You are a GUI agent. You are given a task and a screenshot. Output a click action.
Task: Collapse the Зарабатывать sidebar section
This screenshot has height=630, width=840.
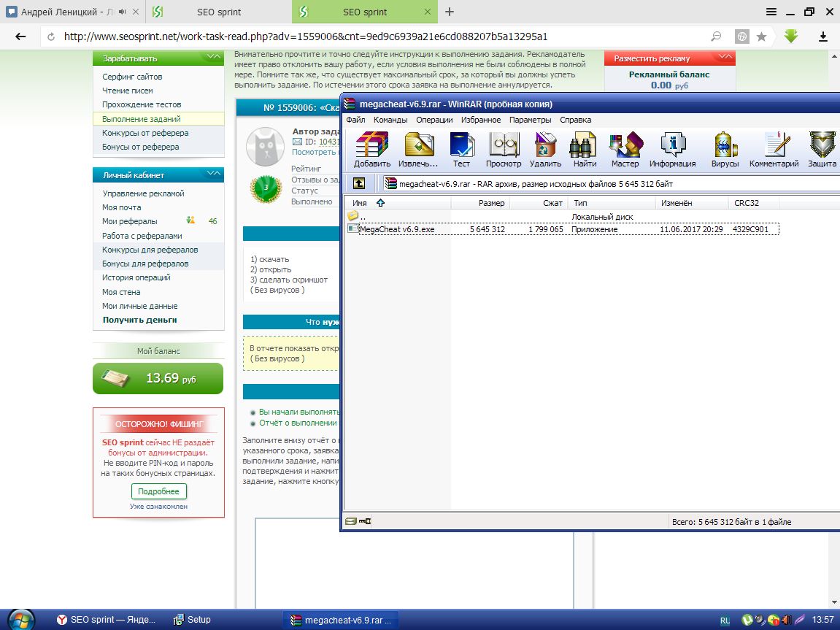tap(213, 57)
